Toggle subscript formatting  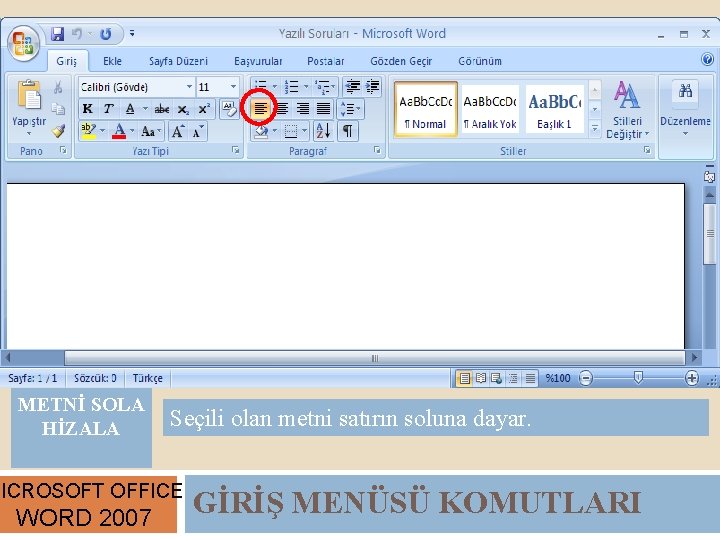pos(183,109)
